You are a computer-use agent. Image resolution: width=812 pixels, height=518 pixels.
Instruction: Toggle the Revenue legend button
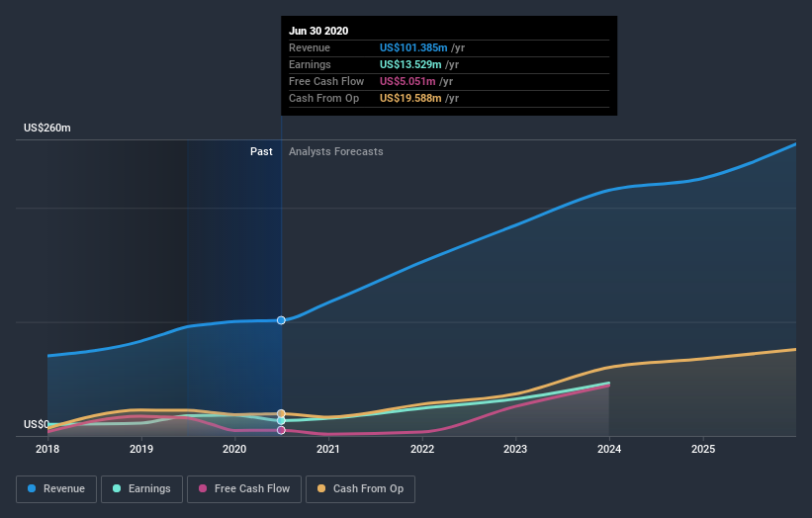click(x=56, y=489)
